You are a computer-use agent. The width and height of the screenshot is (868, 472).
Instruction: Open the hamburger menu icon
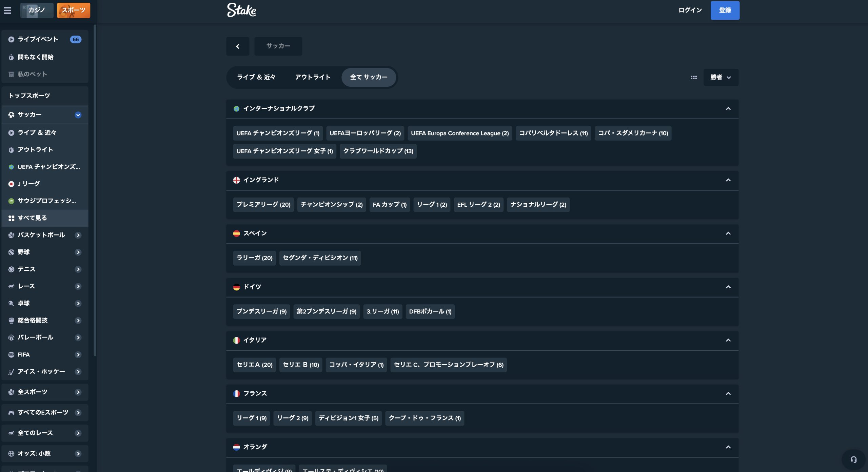point(7,11)
